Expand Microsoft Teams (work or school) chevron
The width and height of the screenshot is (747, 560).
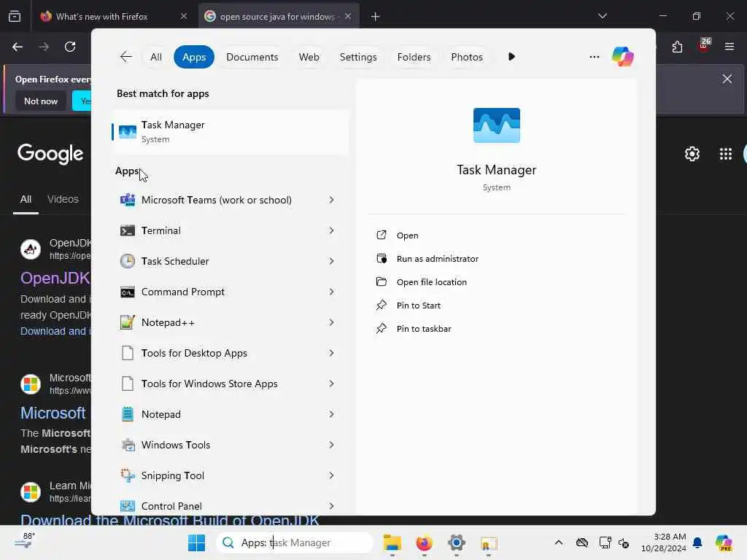point(332,200)
